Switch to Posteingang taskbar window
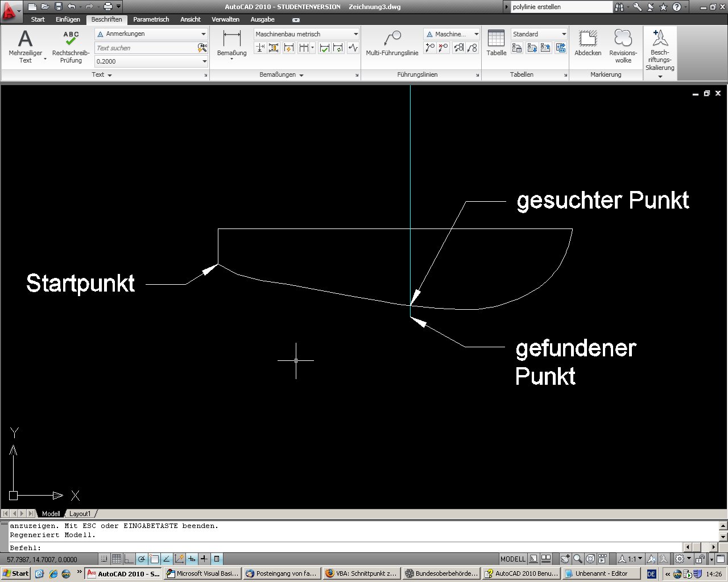The height and width of the screenshot is (582, 728). [x=281, y=573]
